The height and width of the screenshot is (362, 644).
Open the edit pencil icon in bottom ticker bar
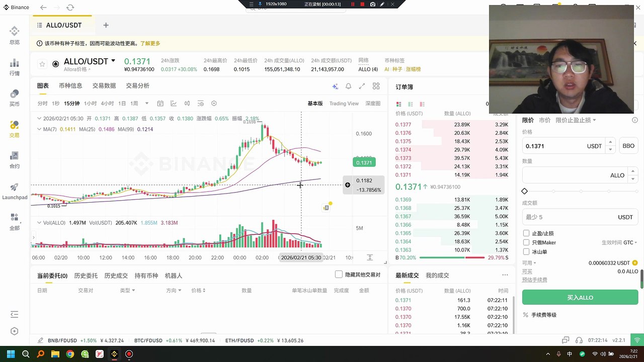[x=40, y=340]
